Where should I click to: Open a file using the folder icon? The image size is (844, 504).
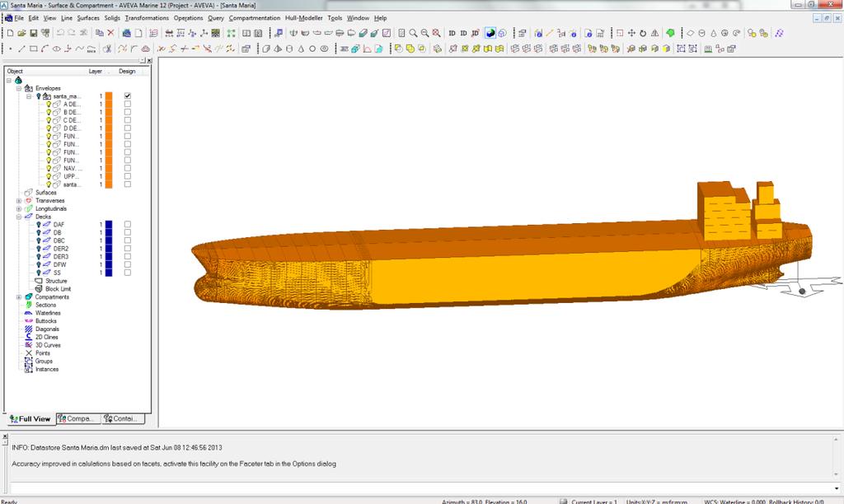pyautogui.click(x=21, y=33)
